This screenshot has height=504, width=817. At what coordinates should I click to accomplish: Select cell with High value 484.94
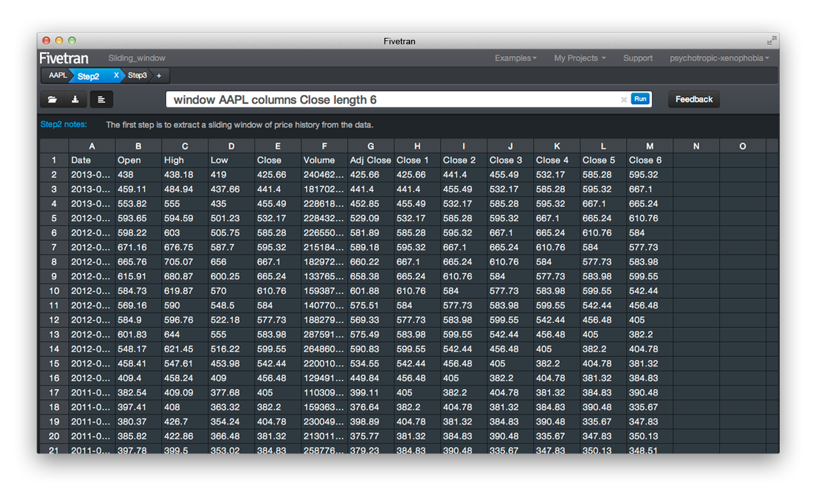coord(184,189)
